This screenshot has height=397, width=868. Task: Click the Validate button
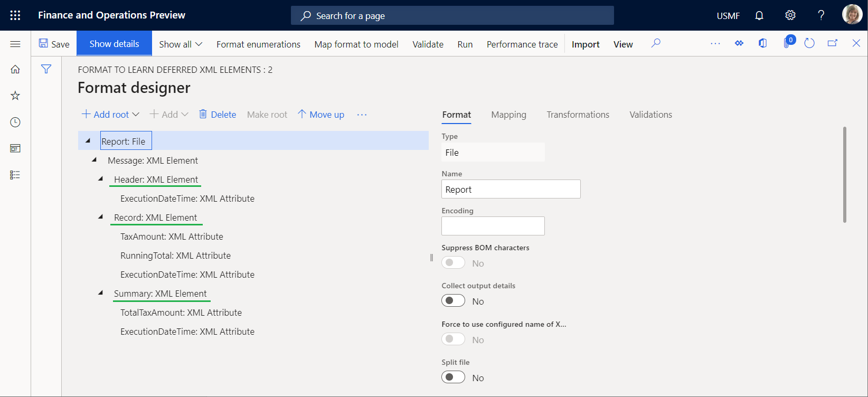(x=428, y=44)
